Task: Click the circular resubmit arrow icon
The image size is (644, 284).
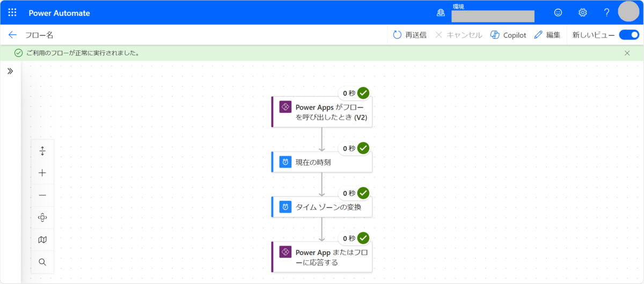Action: click(x=397, y=35)
